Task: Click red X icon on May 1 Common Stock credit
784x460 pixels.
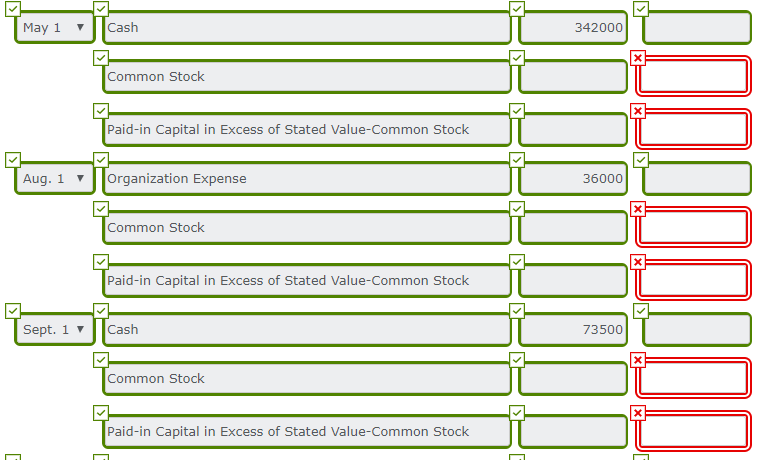Action: tap(639, 58)
